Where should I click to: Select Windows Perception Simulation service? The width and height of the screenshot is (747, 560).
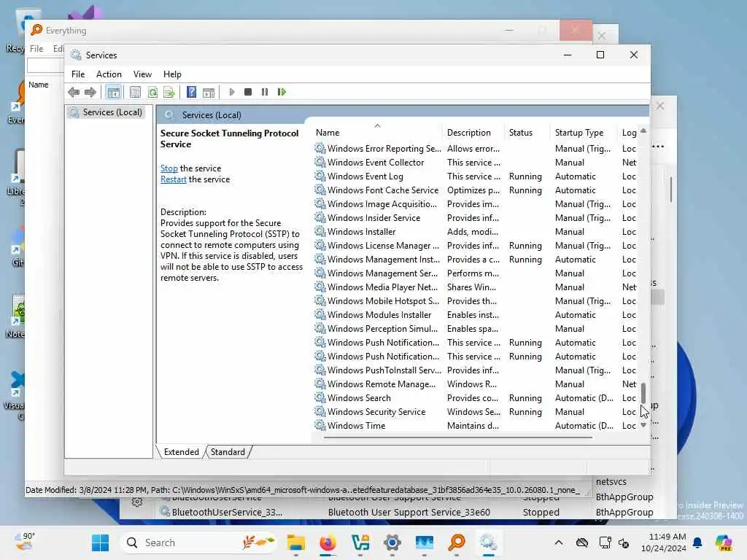click(475, 329)
